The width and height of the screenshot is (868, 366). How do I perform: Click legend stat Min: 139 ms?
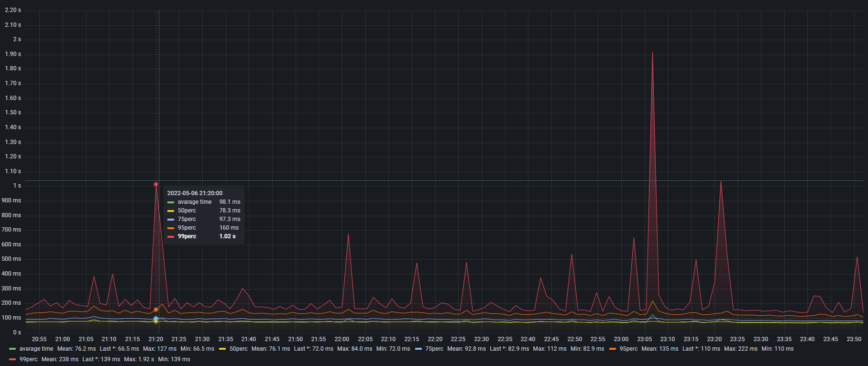coord(174,359)
